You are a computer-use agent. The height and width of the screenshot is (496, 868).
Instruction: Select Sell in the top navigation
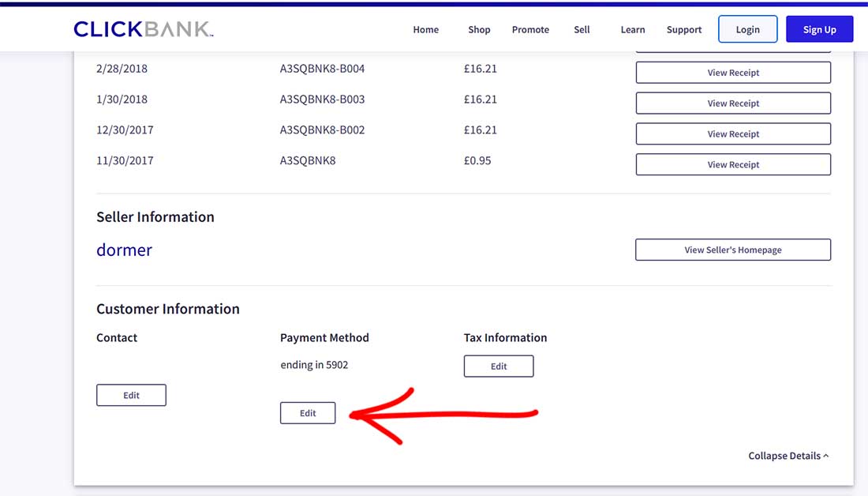(x=582, y=29)
